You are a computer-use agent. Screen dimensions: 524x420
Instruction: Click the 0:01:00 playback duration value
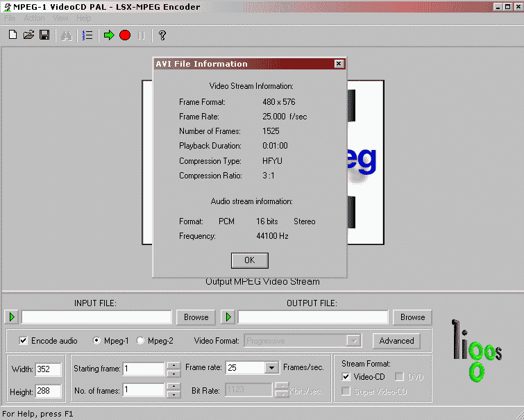(x=275, y=146)
